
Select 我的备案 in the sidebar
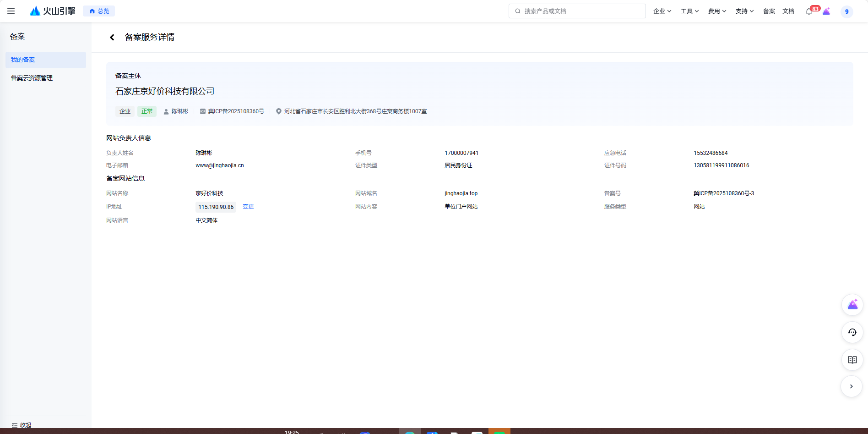46,60
